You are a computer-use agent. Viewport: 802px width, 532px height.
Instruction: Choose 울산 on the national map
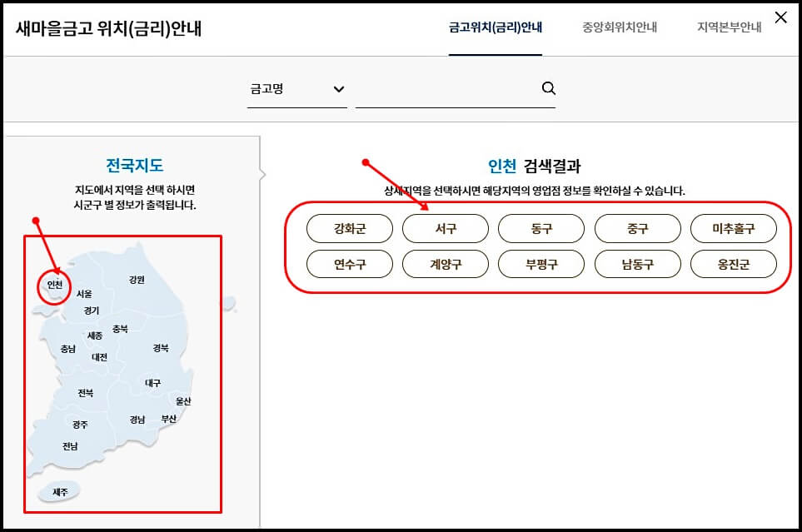point(183,401)
